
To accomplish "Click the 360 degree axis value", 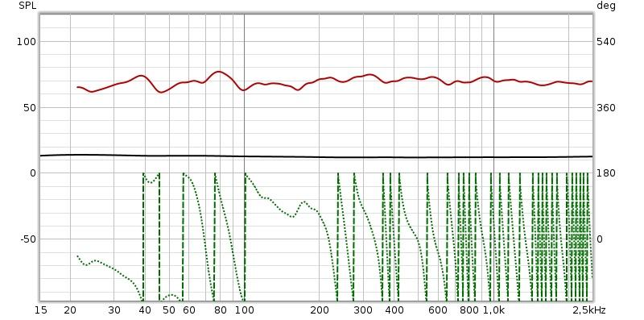I will pos(606,108).
